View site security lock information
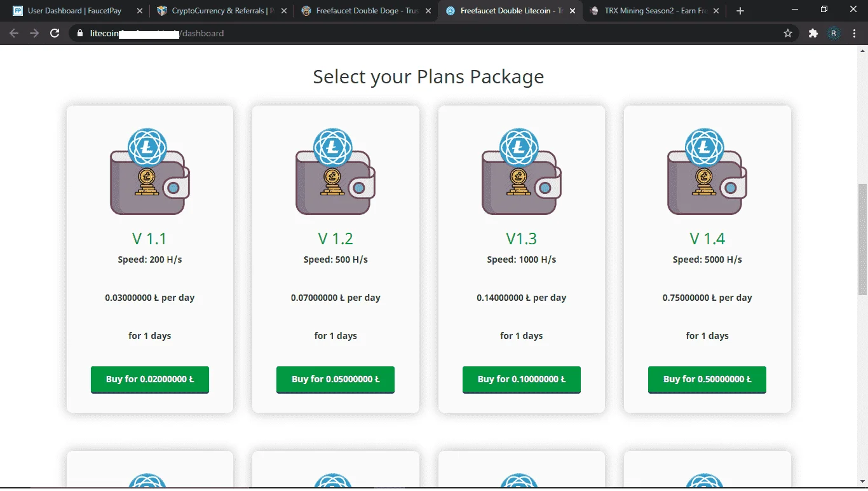 [80, 33]
